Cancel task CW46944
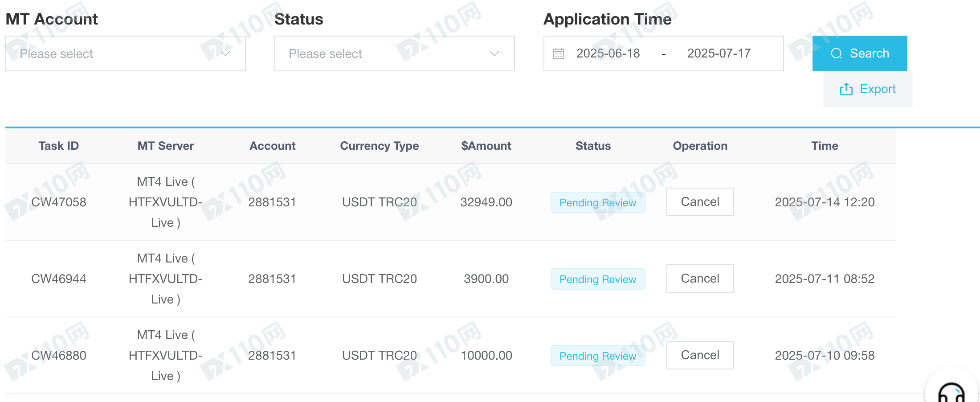The image size is (980, 402). point(700,279)
